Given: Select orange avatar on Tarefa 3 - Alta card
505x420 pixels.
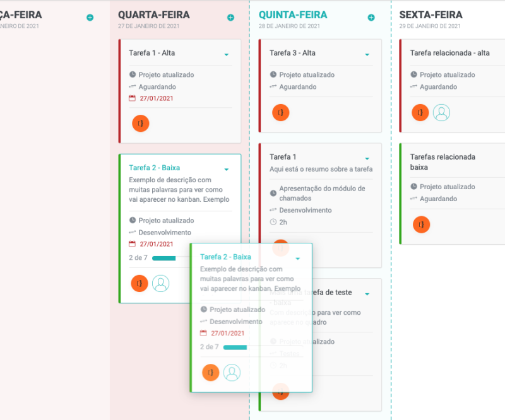Looking at the screenshot, I should point(281,112).
